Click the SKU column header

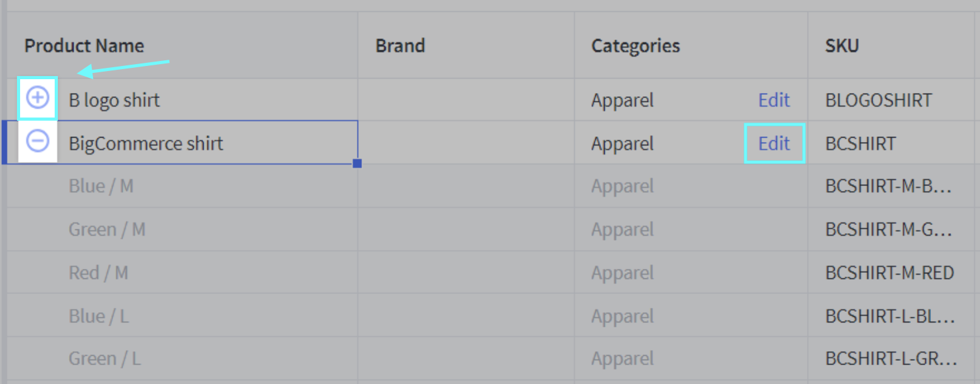click(842, 45)
